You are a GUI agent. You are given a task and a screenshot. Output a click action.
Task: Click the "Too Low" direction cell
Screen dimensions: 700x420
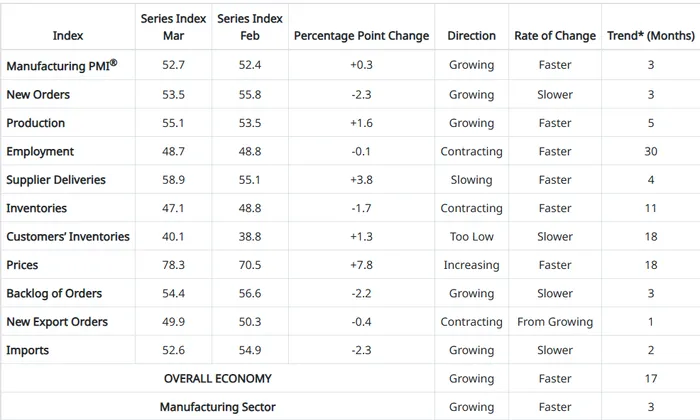point(471,237)
